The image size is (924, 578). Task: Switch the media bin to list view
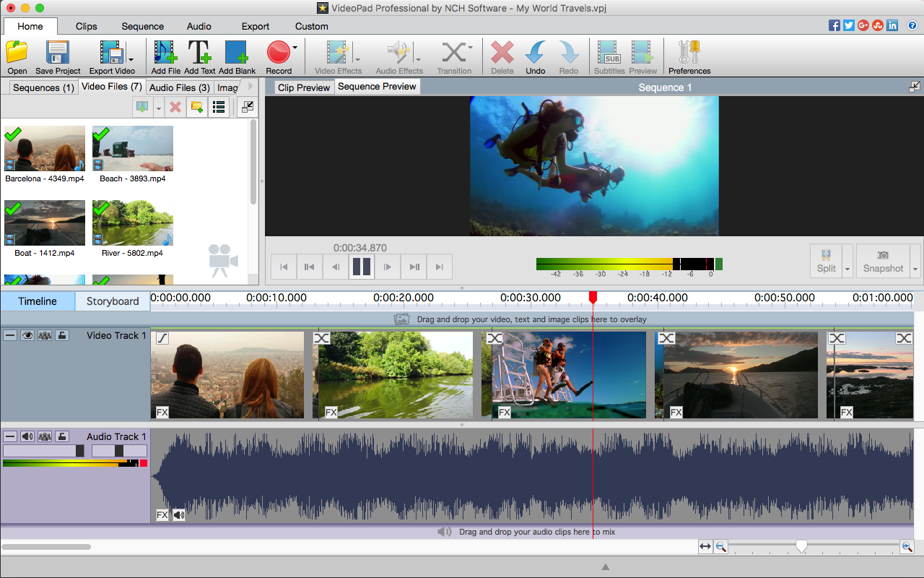218,107
